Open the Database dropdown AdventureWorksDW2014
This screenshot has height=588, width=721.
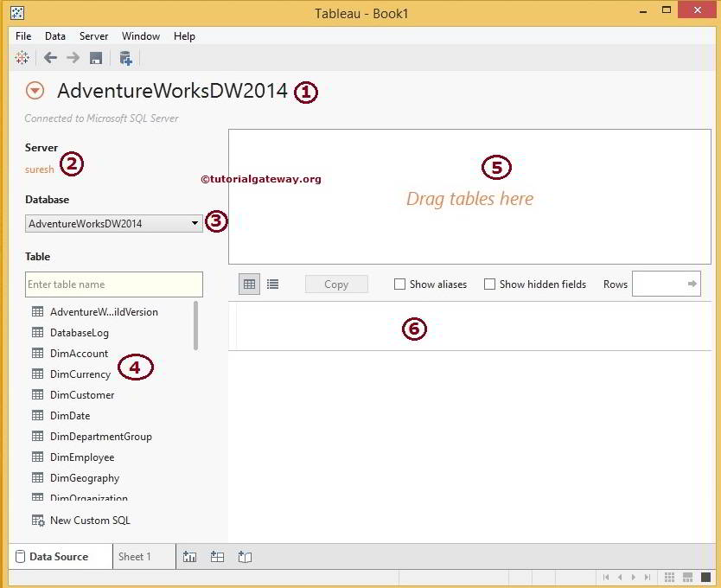point(113,224)
